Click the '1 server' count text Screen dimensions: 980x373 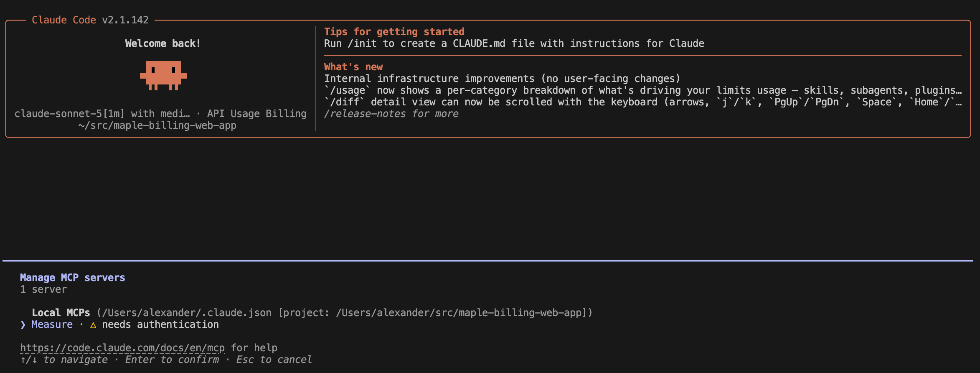pos(43,289)
